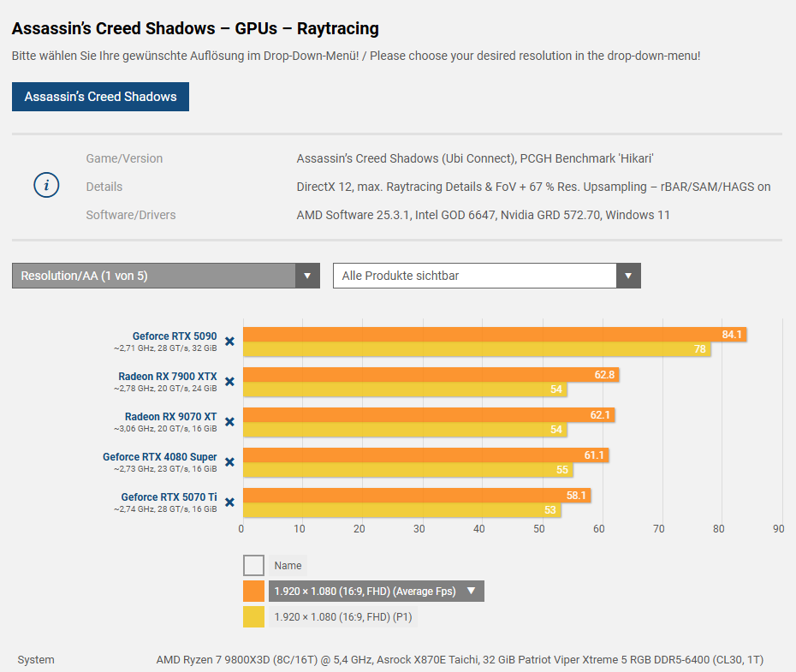The image size is (796, 672).
Task: Select the RTX 5090 orange bar showing 84.1
Action: pos(495,335)
